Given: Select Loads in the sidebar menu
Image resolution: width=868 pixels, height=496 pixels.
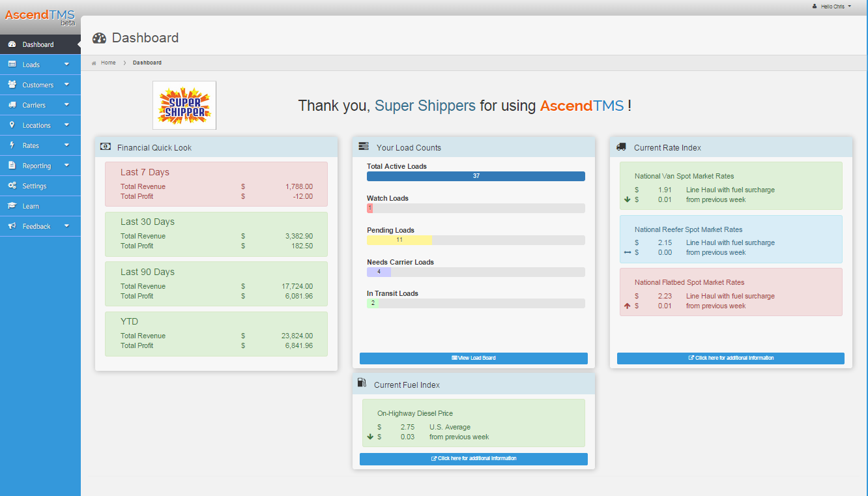Looking at the screenshot, I should pyautogui.click(x=40, y=65).
